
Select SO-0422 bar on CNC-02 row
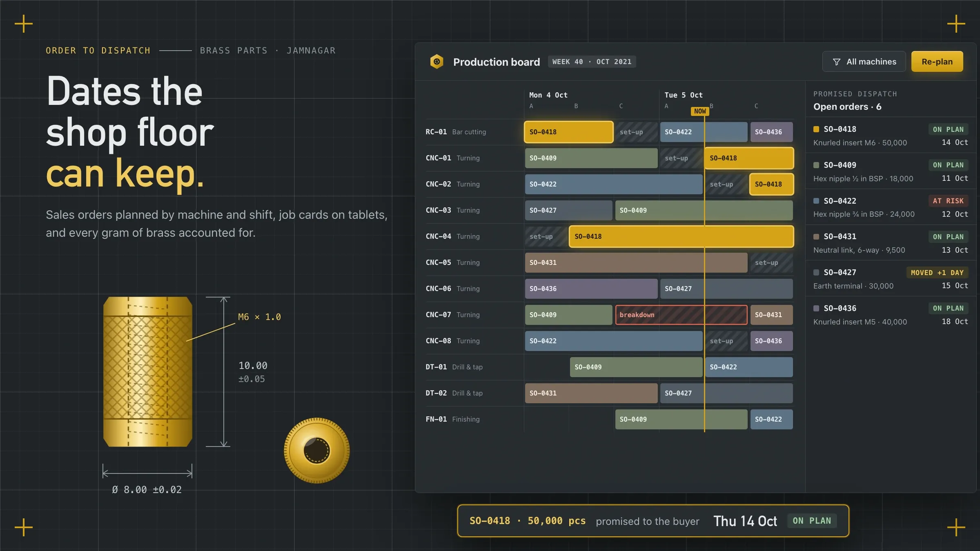pos(614,184)
